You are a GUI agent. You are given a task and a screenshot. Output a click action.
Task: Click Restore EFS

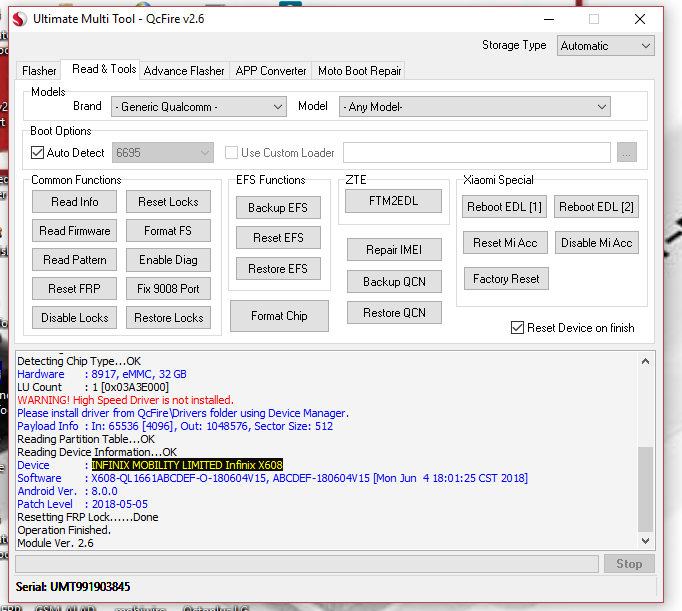pyautogui.click(x=278, y=269)
